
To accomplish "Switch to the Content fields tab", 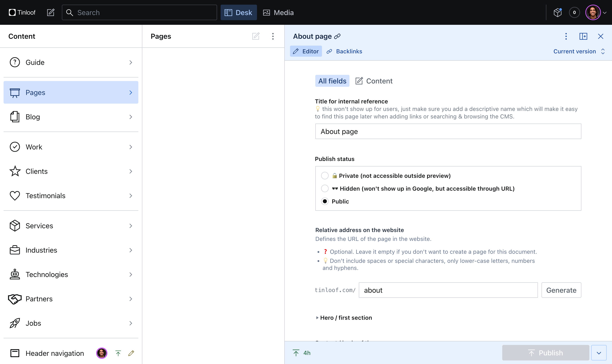I will coord(374,81).
